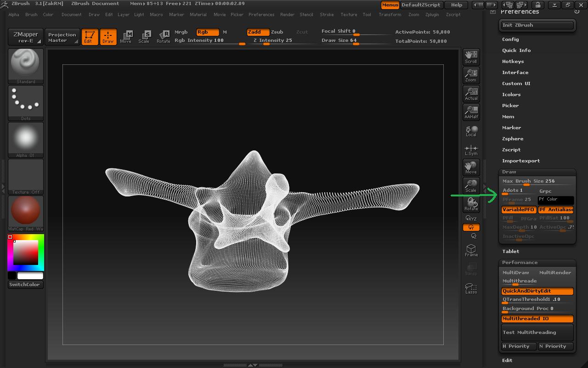Open Projection Master
Screen dimensions: 588x368
tap(62, 37)
